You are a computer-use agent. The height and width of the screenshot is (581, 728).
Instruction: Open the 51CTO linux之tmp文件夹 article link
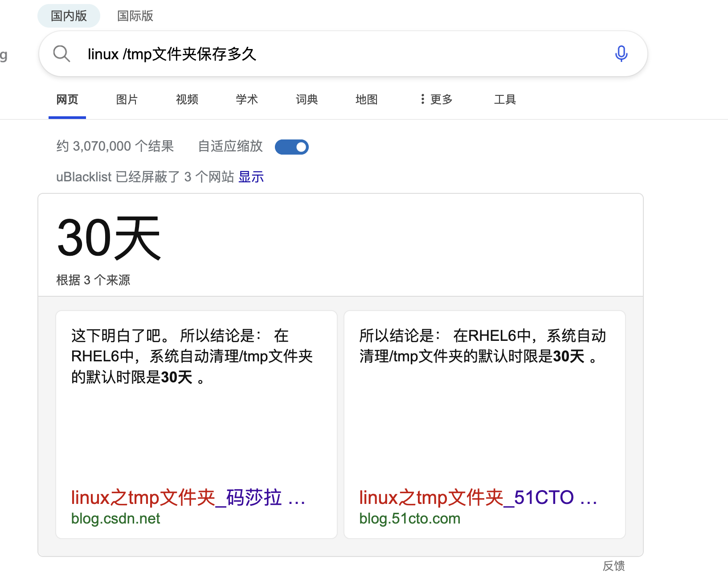478,497
